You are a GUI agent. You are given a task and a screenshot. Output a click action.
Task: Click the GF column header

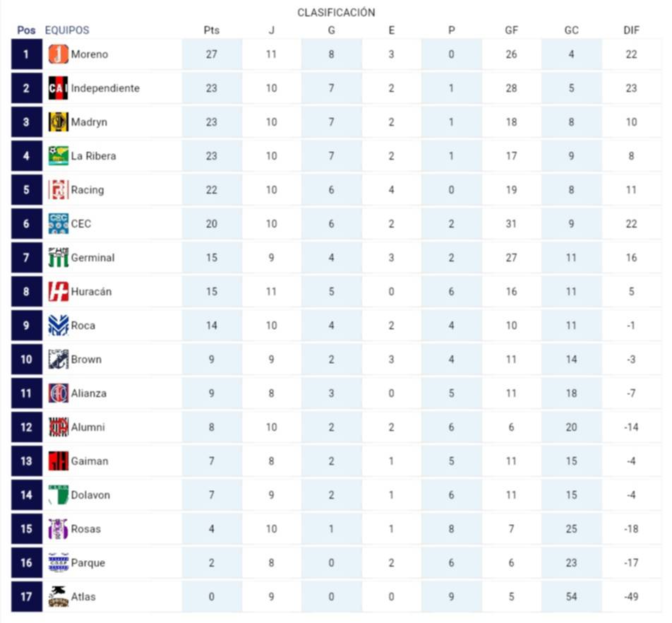[511, 30]
